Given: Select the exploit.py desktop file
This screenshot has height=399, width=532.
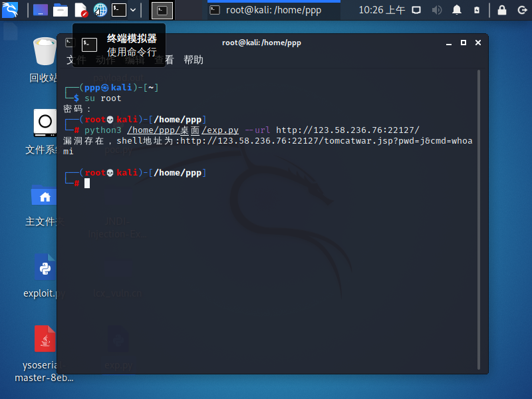Looking at the screenshot, I should click(x=44, y=276).
